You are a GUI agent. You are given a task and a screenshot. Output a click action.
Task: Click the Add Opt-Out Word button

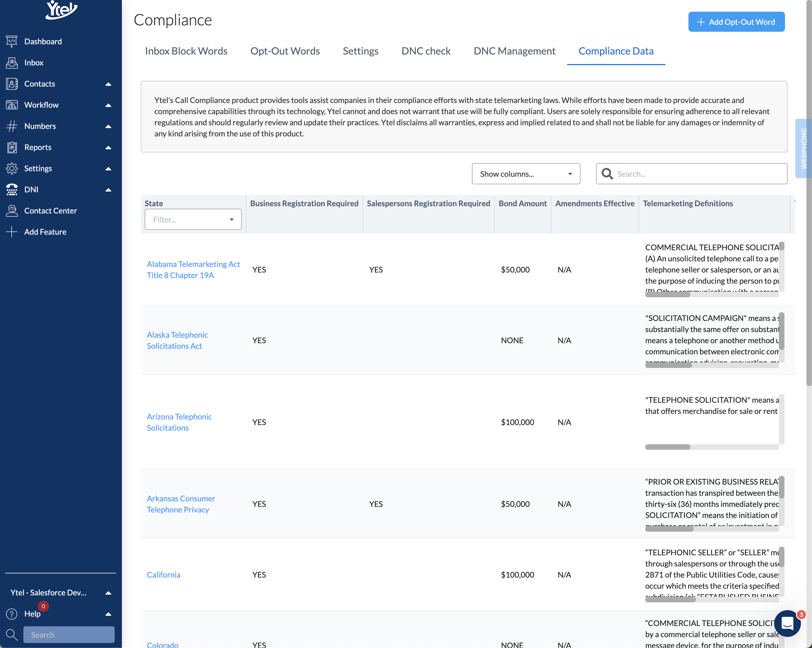736,22
